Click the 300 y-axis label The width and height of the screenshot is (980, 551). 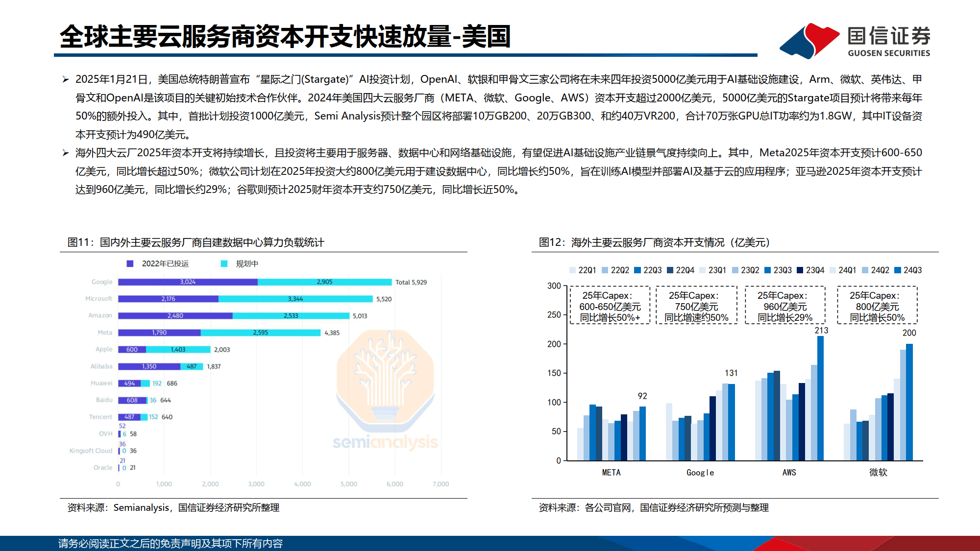(x=554, y=286)
